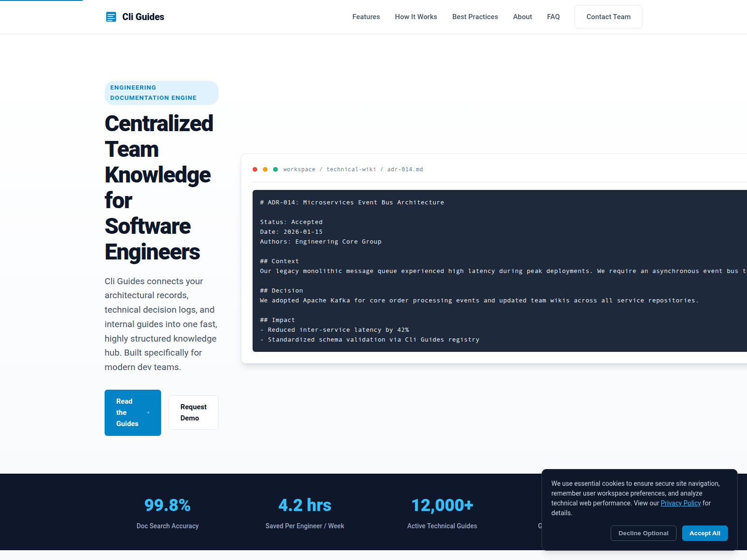Click the ADR-014 title line in code

(352, 203)
